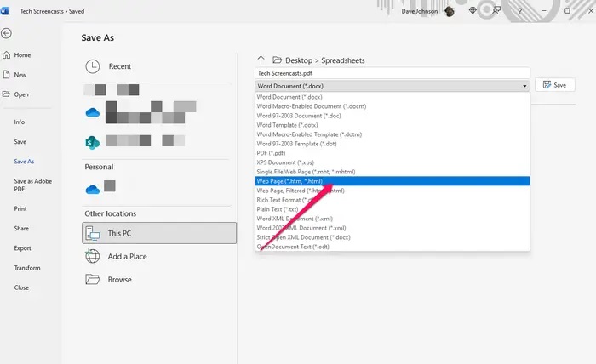This screenshot has height=364, width=596.
Task: Click the back arrow to leave backstage view
Action: coord(6,33)
